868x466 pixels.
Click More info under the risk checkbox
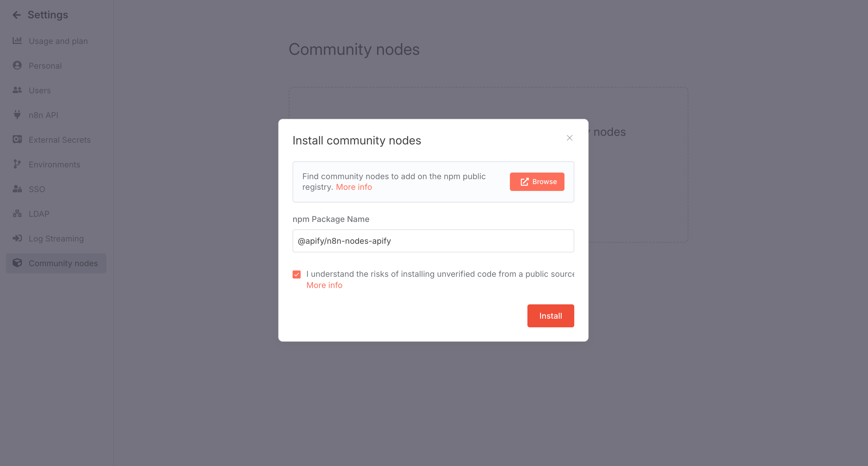(324, 285)
